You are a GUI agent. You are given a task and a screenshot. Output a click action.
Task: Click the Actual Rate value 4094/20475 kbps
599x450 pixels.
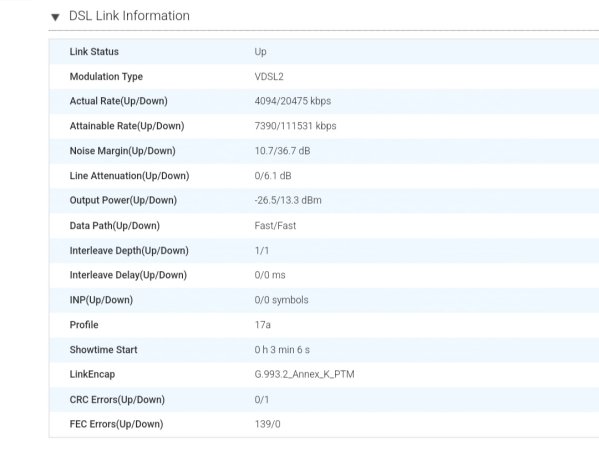[x=293, y=101]
